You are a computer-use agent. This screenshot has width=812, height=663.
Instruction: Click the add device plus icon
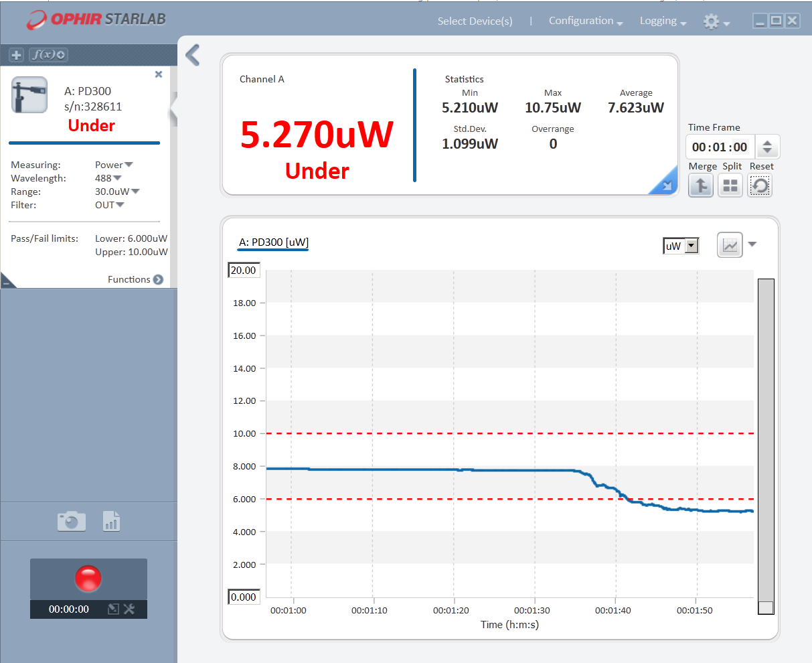pos(17,55)
